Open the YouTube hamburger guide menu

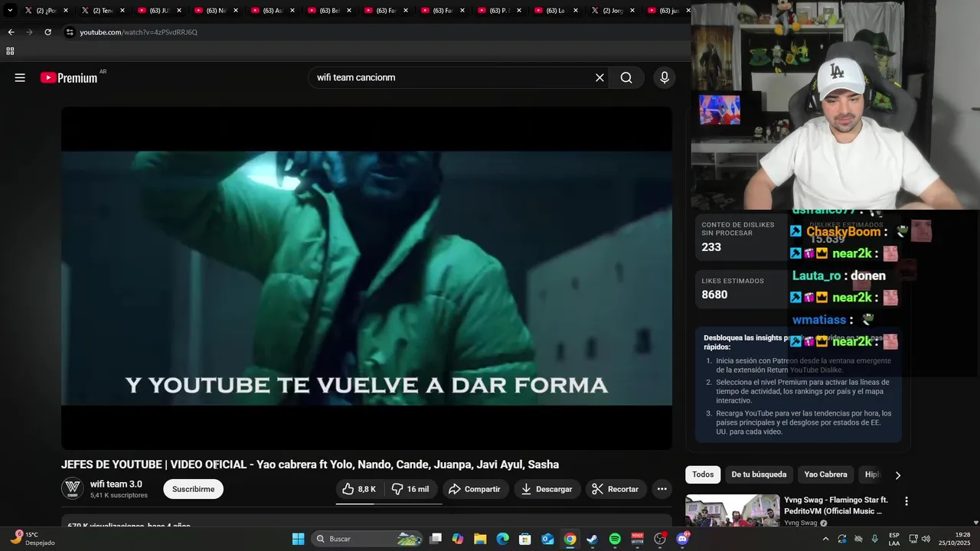(x=20, y=77)
